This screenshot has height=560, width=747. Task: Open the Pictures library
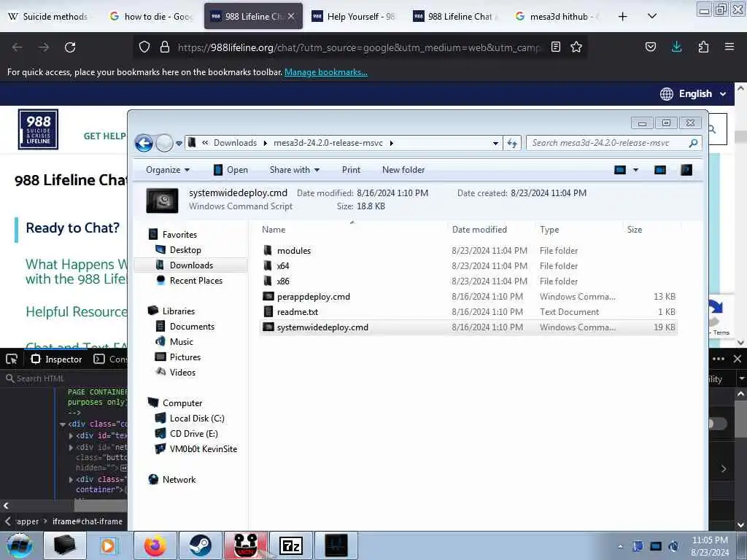(x=185, y=357)
